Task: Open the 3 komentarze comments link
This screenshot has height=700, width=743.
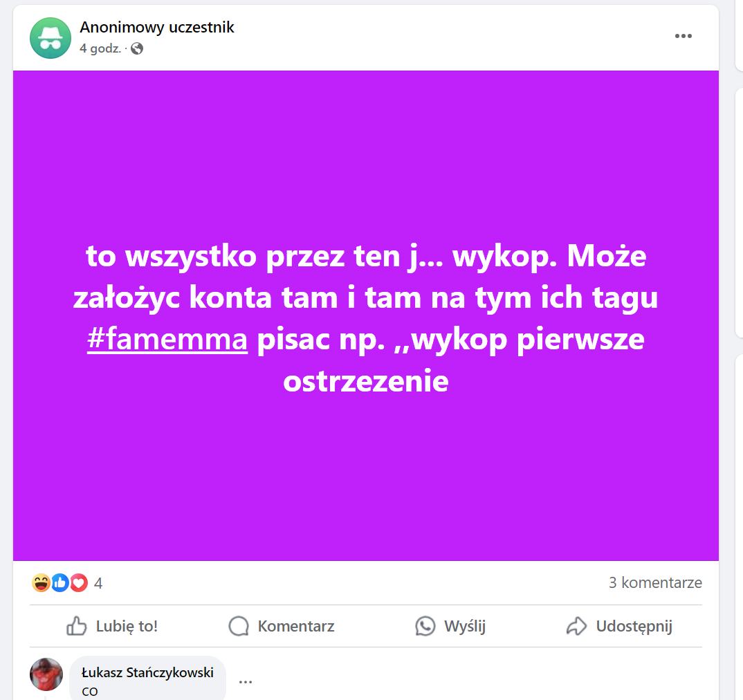Action: pyautogui.click(x=655, y=582)
